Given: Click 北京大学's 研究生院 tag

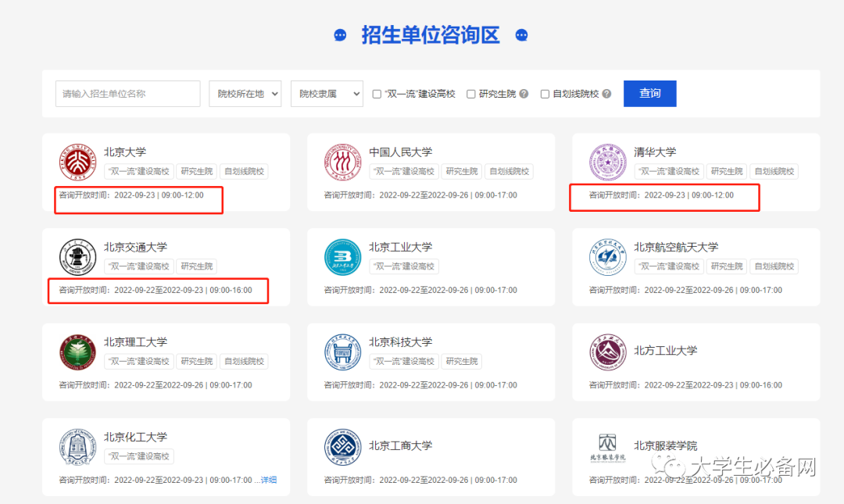Looking at the screenshot, I should (x=197, y=171).
